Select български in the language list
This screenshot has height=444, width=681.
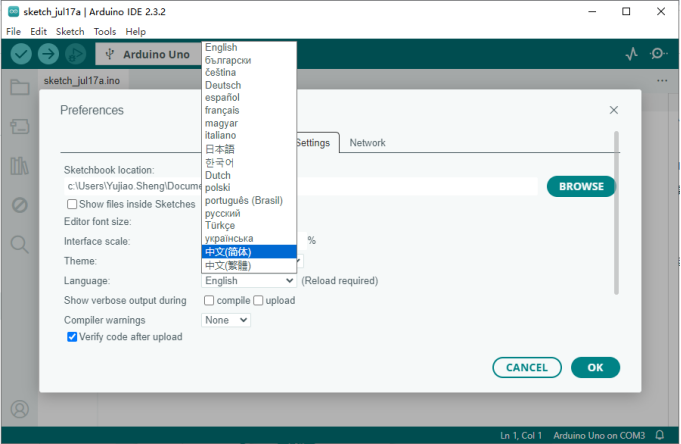(249, 60)
